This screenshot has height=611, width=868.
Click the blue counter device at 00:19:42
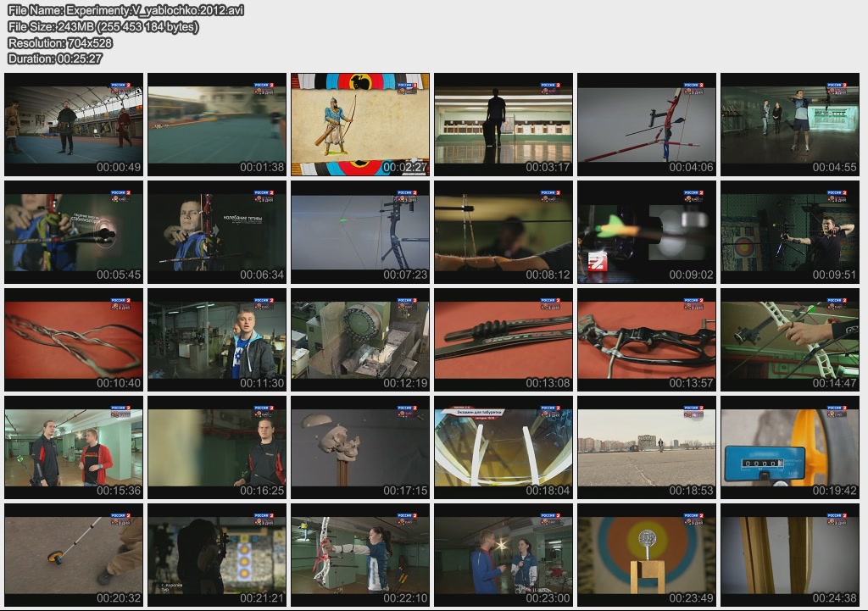[789, 447]
